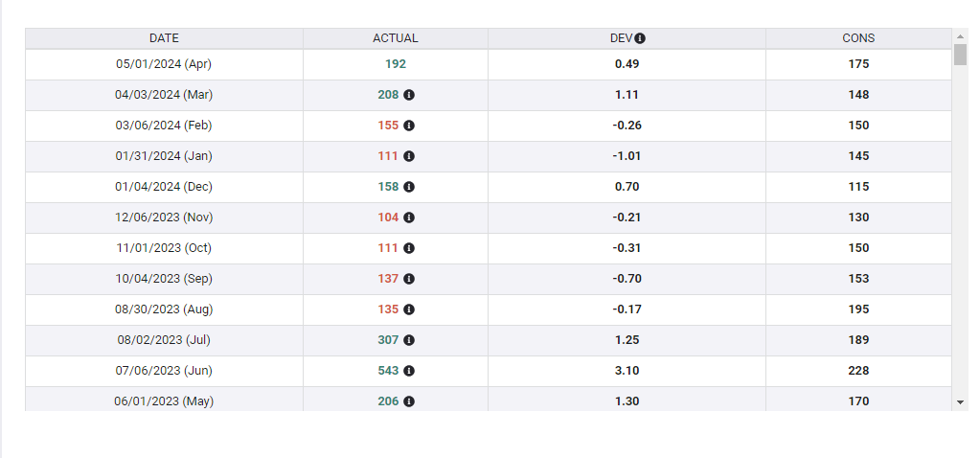980x458 pixels.
Task: Click info icon next to DEV header
Action: [640, 38]
